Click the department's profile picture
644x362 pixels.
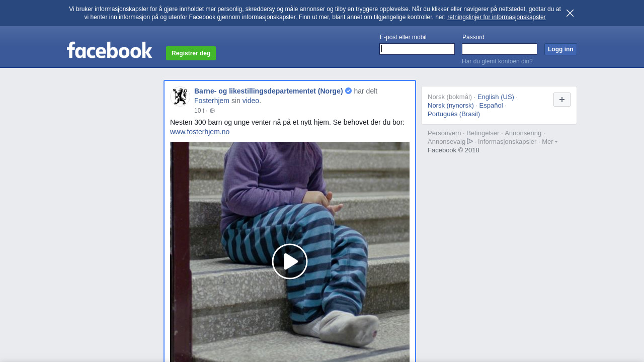(180, 97)
